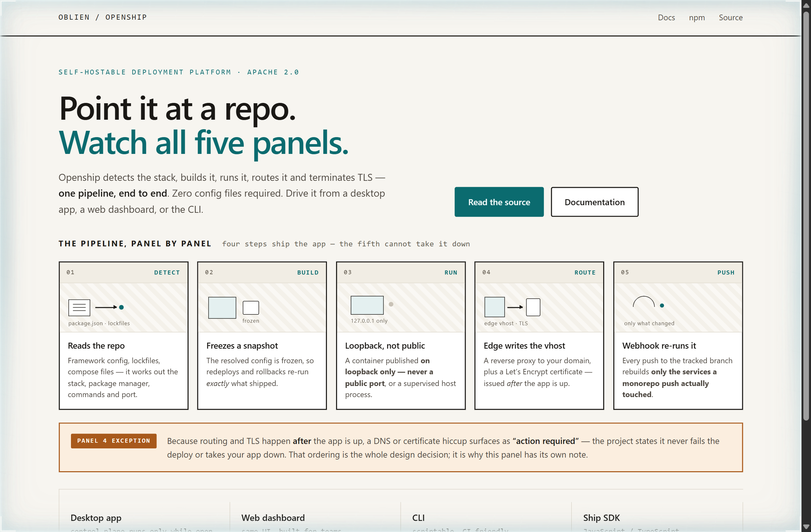Click the package.json file icon in Detect panel

click(79, 307)
